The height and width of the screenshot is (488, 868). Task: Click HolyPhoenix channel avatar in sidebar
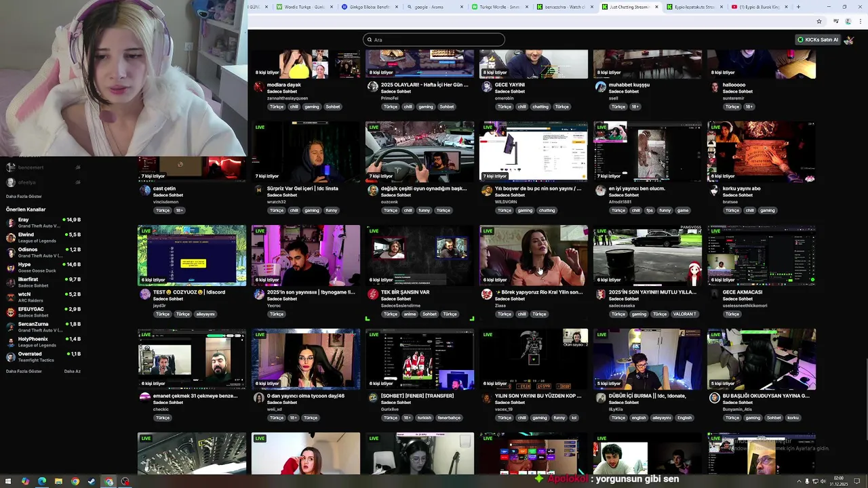11,342
